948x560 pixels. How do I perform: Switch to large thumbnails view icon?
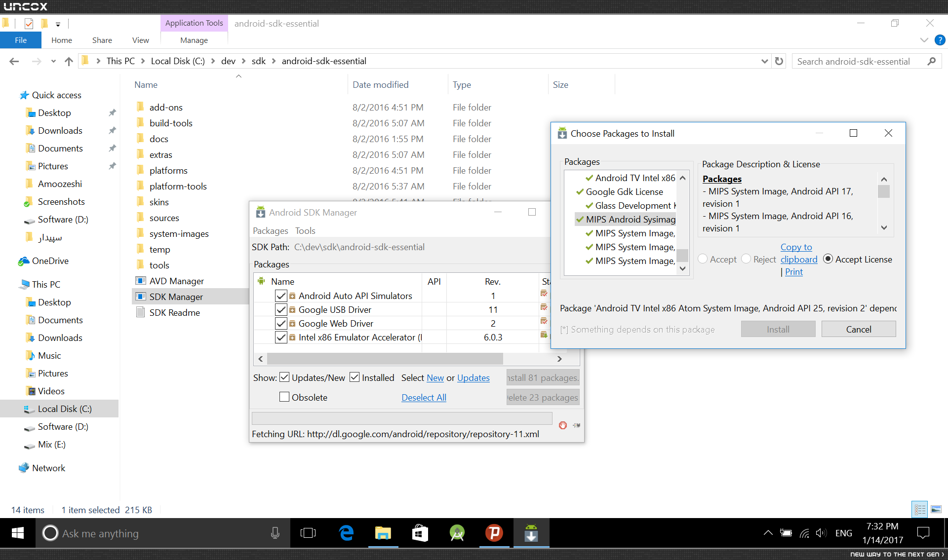[936, 510]
